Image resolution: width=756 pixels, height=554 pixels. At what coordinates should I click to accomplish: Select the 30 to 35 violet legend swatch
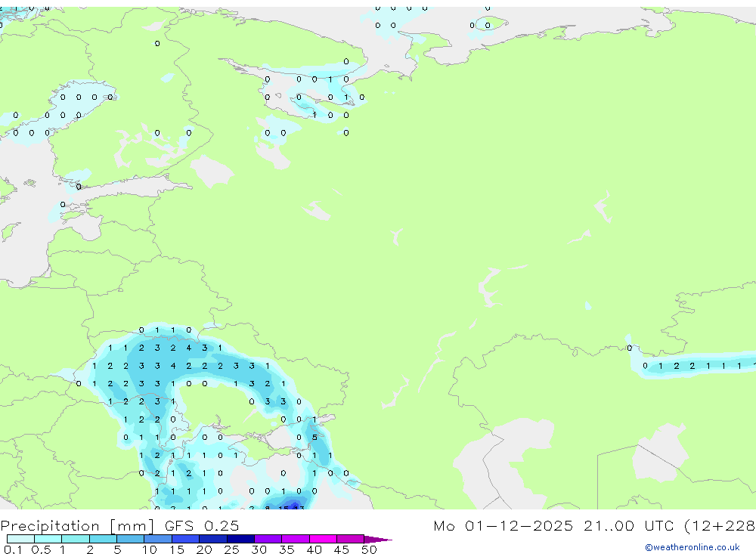tap(268, 539)
